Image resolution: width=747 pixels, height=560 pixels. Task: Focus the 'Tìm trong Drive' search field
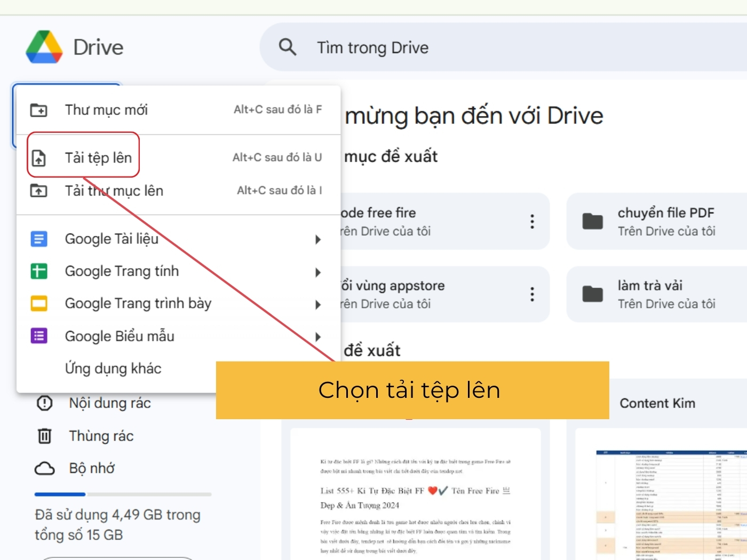(503, 47)
